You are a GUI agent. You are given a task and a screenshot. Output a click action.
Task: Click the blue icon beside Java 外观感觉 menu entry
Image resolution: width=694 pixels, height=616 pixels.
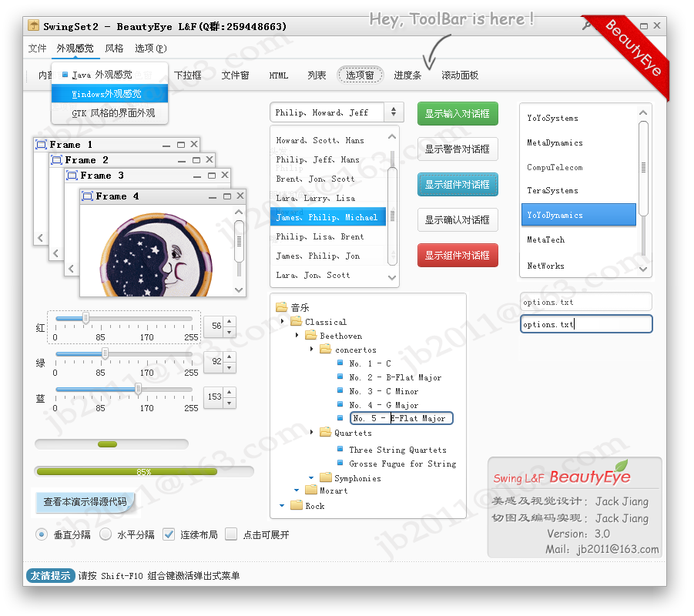point(65,75)
